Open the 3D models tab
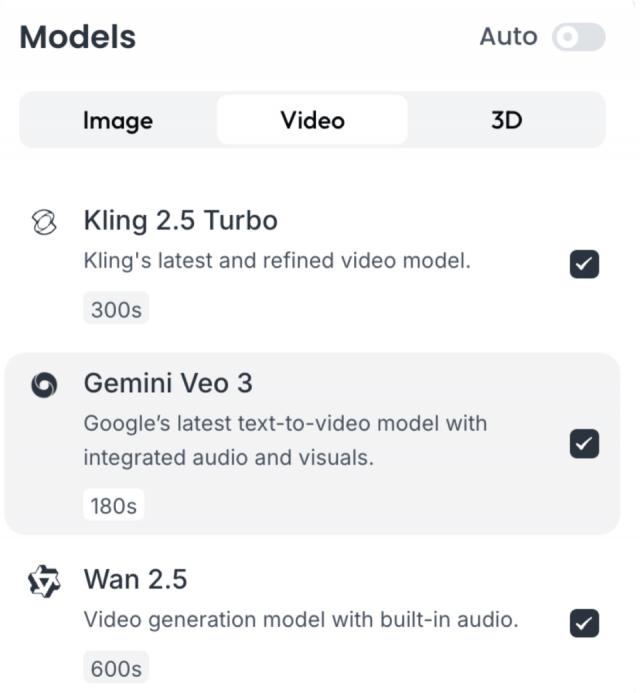 click(x=506, y=121)
